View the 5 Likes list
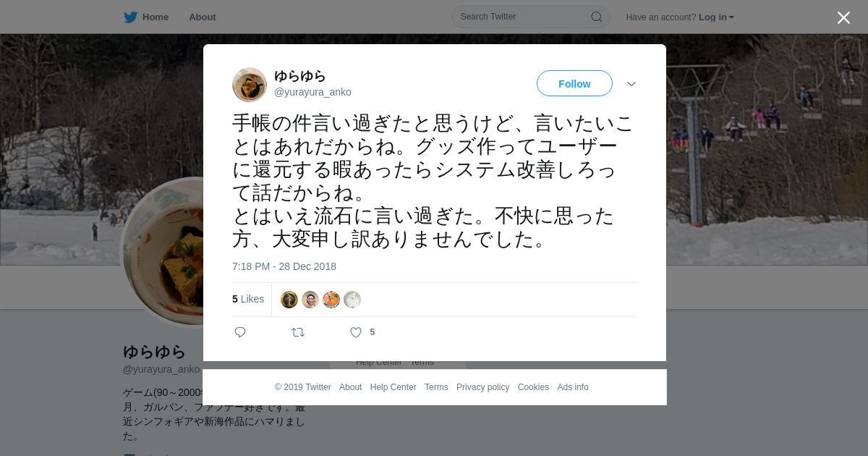The height and width of the screenshot is (456, 868). click(x=248, y=299)
